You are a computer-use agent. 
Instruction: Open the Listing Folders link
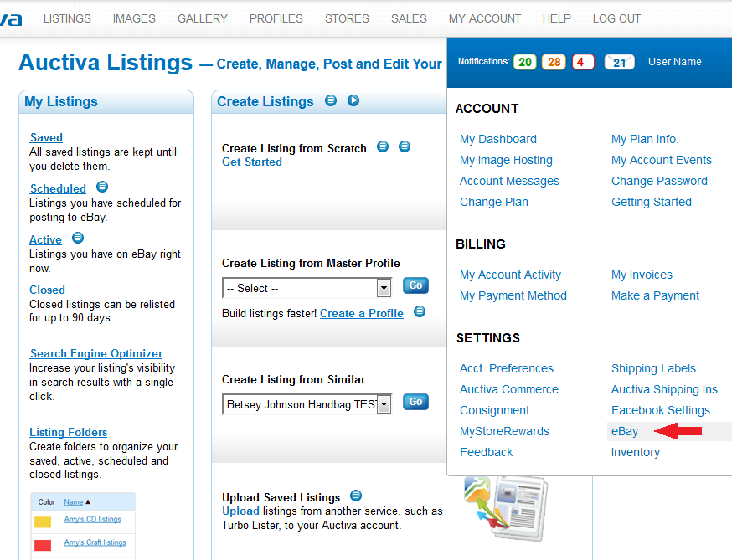tap(68, 432)
